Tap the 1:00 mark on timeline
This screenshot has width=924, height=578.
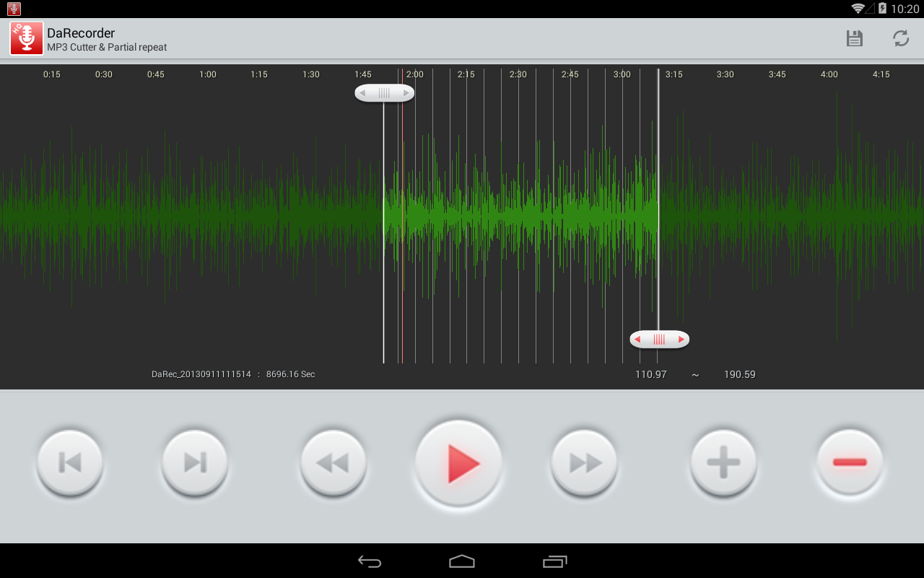[x=208, y=74]
